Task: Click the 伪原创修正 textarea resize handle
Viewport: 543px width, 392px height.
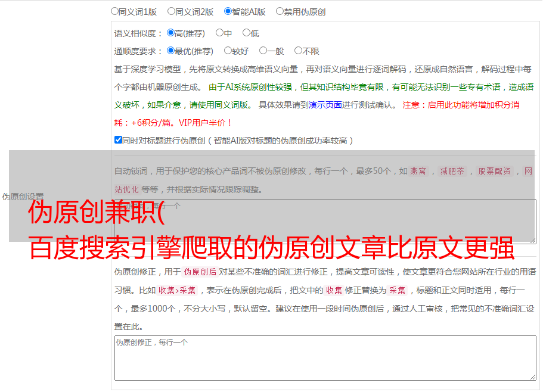Action: (533, 378)
